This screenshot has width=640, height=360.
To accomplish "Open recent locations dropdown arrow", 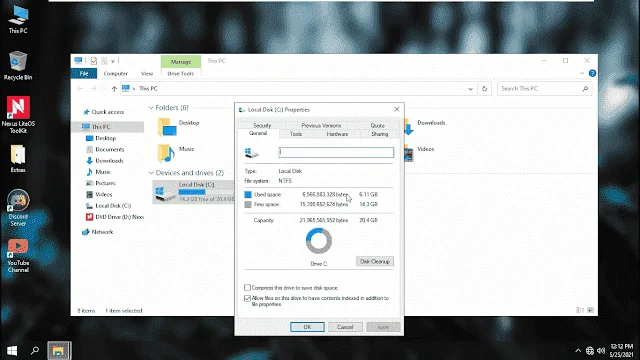I will tap(104, 89).
